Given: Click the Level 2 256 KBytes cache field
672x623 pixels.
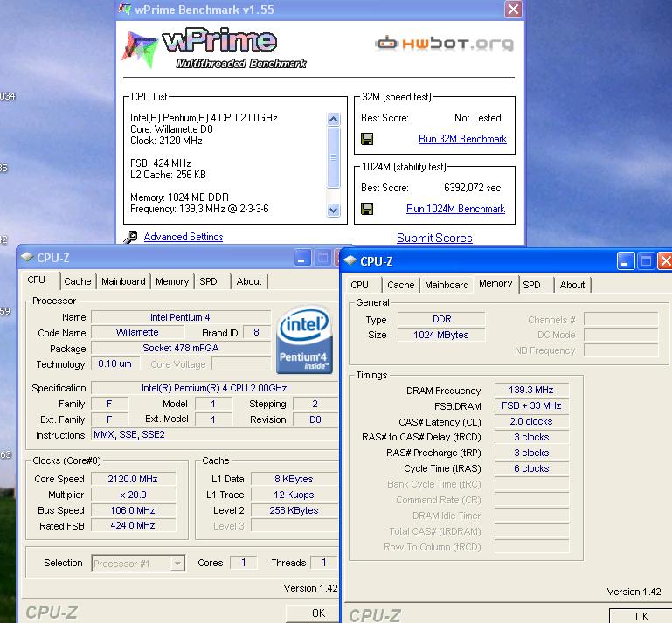Looking at the screenshot, I should click(x=294, y=510).
